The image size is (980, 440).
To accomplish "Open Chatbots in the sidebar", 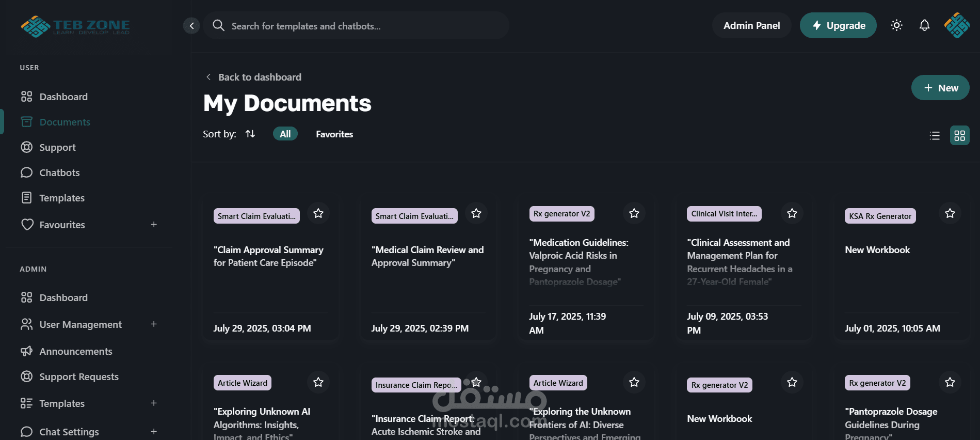I will pyautogui.click(x=59, y=172).
